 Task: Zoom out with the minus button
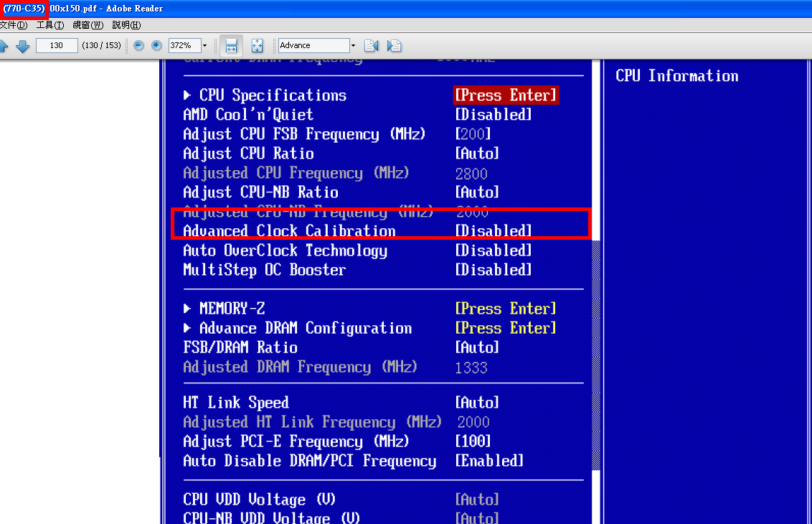pos(138,46)
